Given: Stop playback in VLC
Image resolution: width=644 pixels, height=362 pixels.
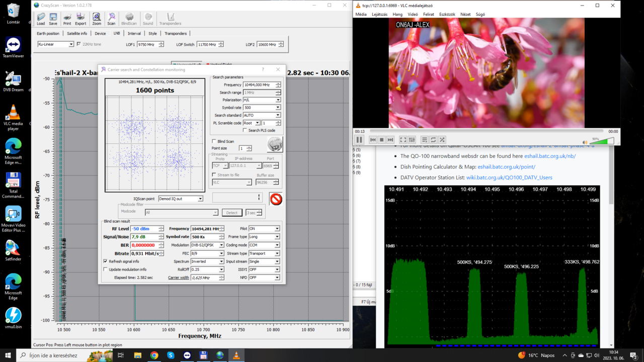Looking at the screenshot, I should point(381,140).
